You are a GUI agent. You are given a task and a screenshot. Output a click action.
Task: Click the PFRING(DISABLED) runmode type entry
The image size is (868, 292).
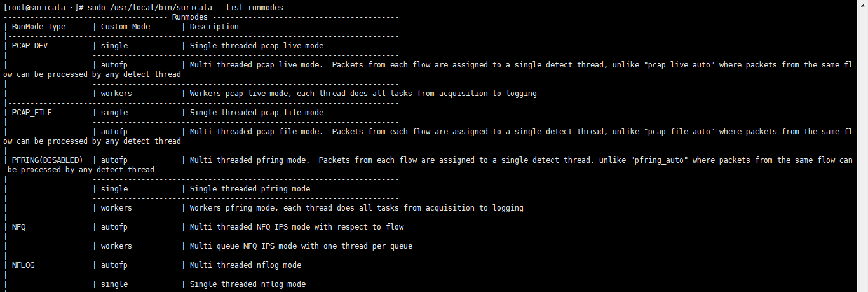click(x=48, y=160)
